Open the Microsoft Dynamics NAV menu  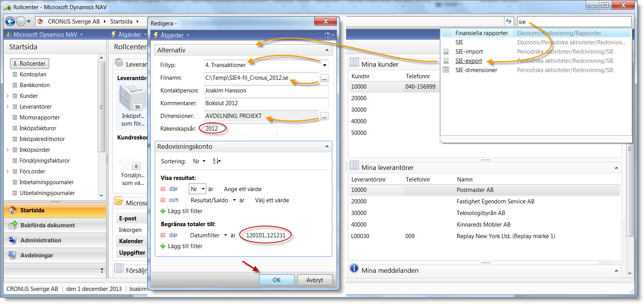point(45,34)
